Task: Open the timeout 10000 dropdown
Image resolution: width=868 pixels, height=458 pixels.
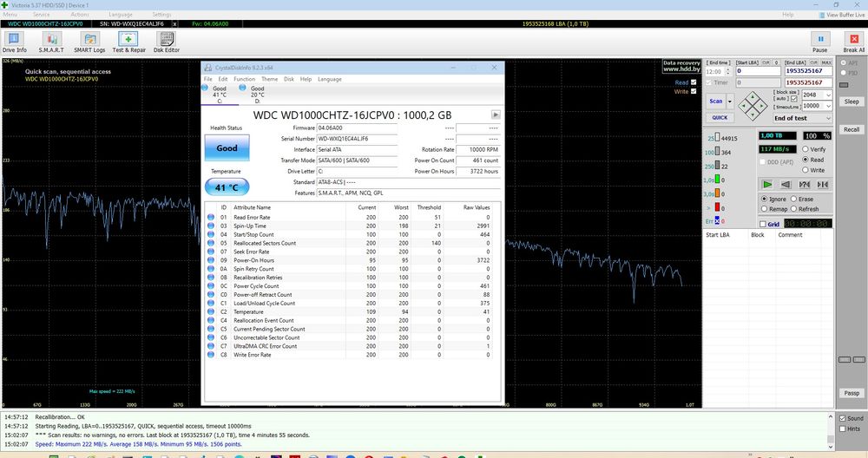Action: (x=828, y=106)
